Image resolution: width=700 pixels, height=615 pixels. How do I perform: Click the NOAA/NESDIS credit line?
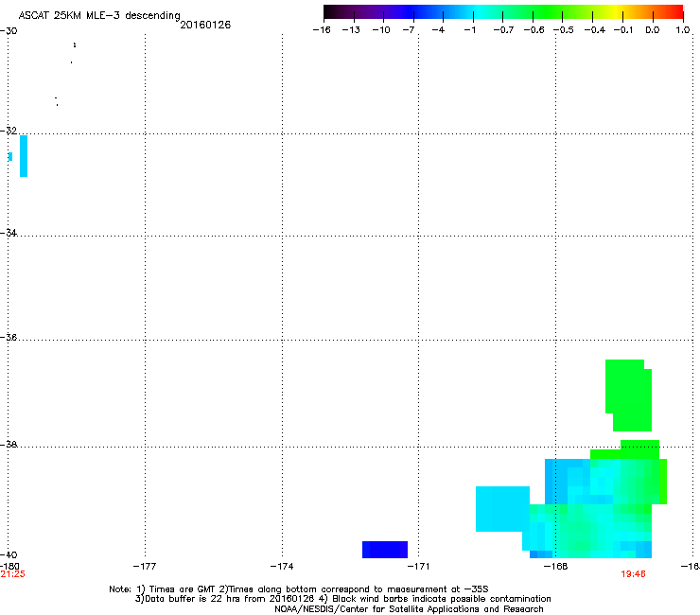tap(409, 609)
